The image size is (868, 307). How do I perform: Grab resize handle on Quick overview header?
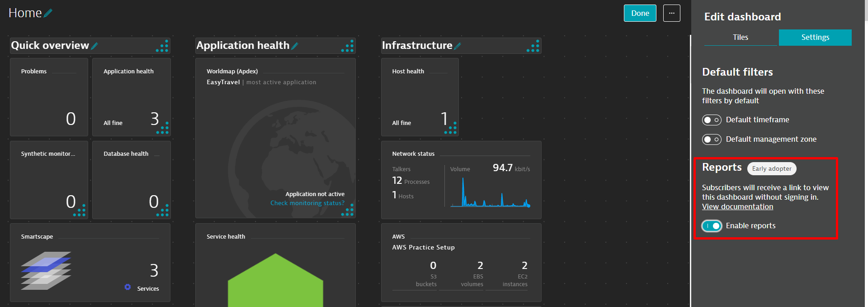(x=163, y=46)
